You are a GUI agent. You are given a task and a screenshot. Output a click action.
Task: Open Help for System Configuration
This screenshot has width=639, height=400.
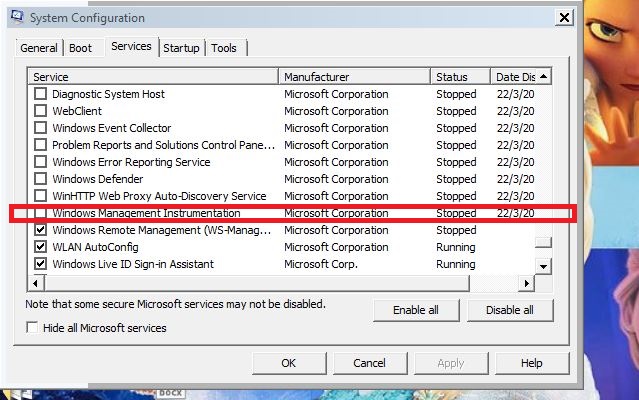tap(532, 363)
